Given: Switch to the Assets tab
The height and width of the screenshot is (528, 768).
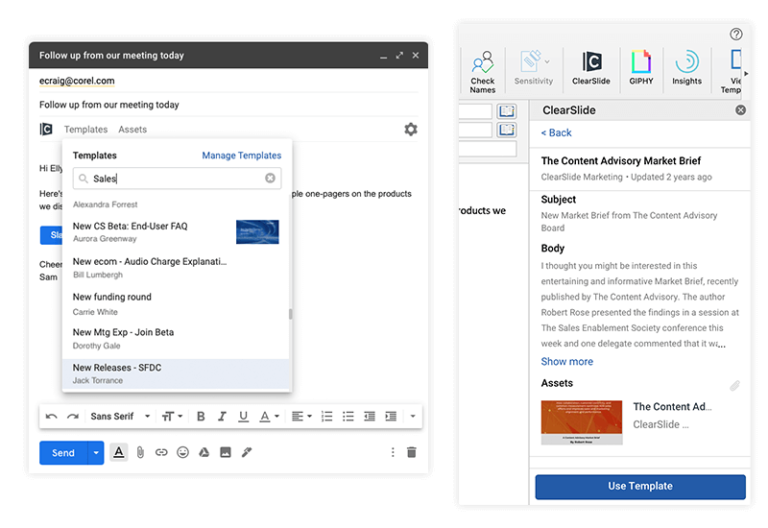Looking at the screenshot, I should coord(132,129).
